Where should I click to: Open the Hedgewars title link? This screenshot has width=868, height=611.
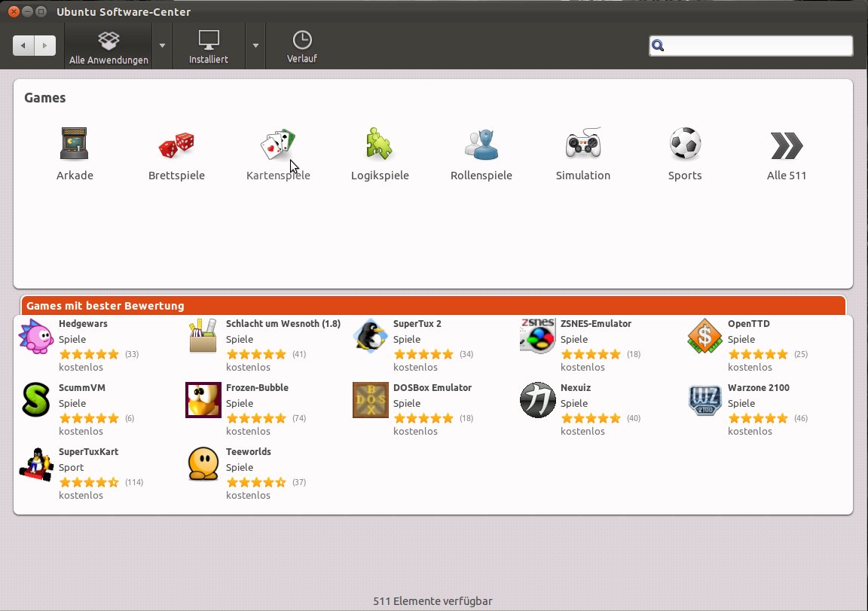pyautogui.click(x=83, y=324)
